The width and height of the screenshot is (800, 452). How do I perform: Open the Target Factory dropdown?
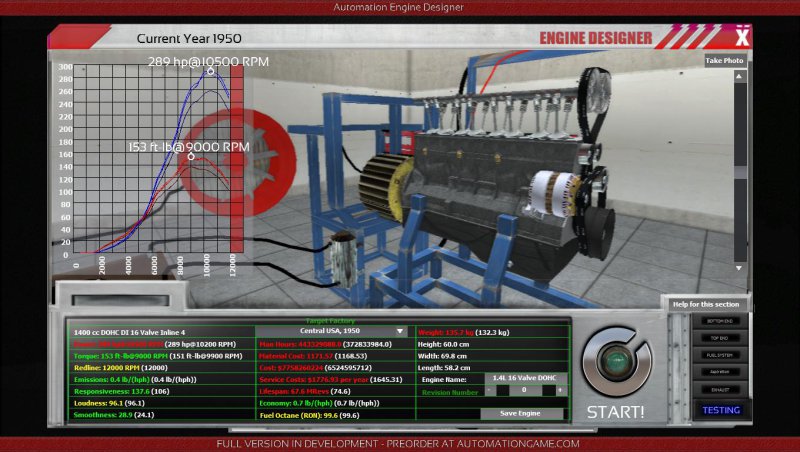[335, 331]
